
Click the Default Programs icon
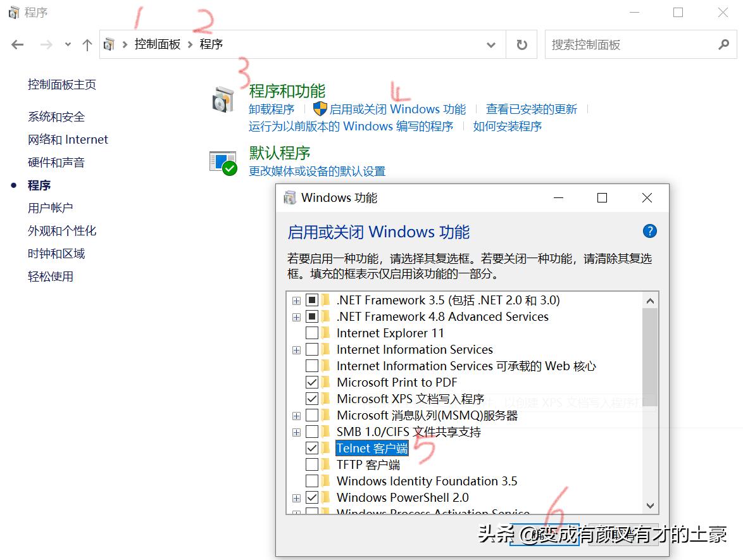click(x=223, y=161)
